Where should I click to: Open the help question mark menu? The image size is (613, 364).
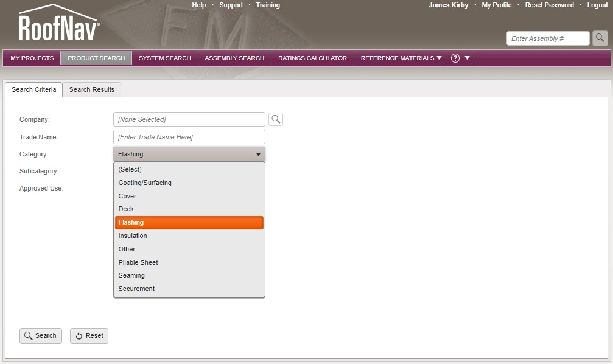click(455, 58)
